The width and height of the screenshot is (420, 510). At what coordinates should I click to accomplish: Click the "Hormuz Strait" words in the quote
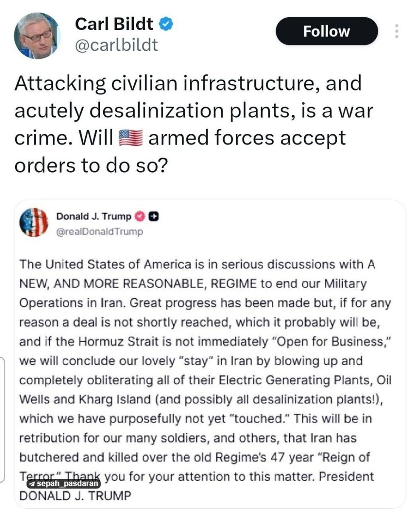click(102, 342)
